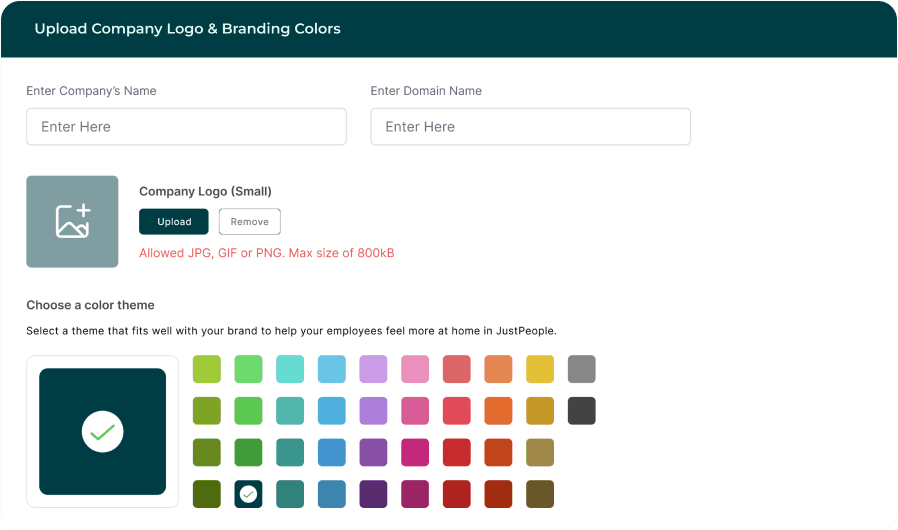Click the selected dark teal checked swatch
The width and height of the screenshot is (898, 530).
(248, 494)
